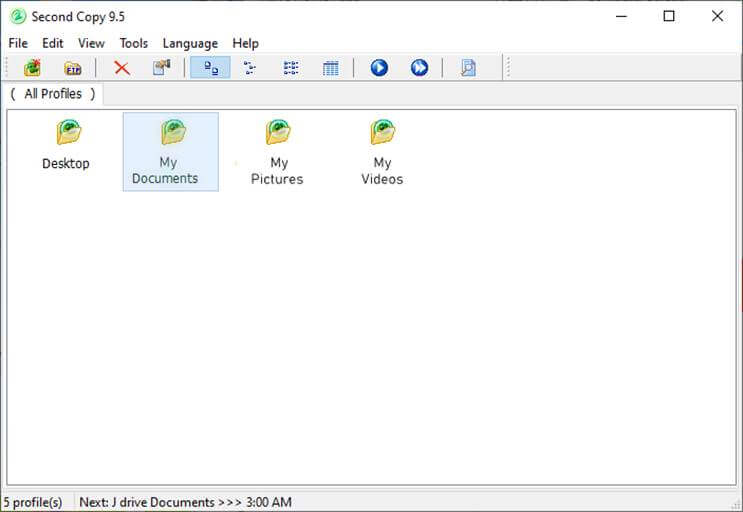Open profile properties from the toolbar

(162, 67)
